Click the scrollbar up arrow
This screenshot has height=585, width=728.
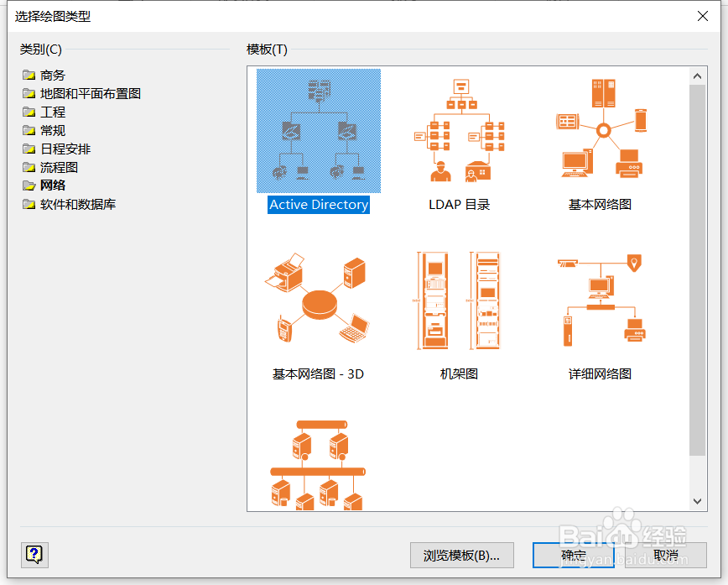click(x=697, y=75)
